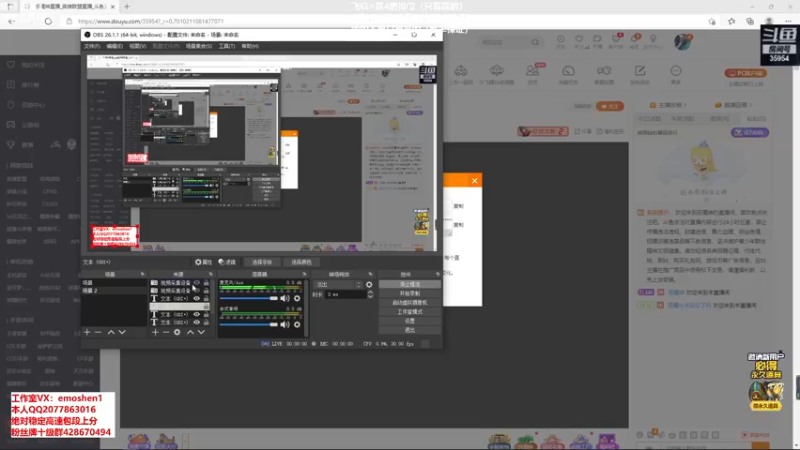Pop out the Scene Transitions dock icon
The width and height of the screenshot is (800, 450).
pos(370,274)
